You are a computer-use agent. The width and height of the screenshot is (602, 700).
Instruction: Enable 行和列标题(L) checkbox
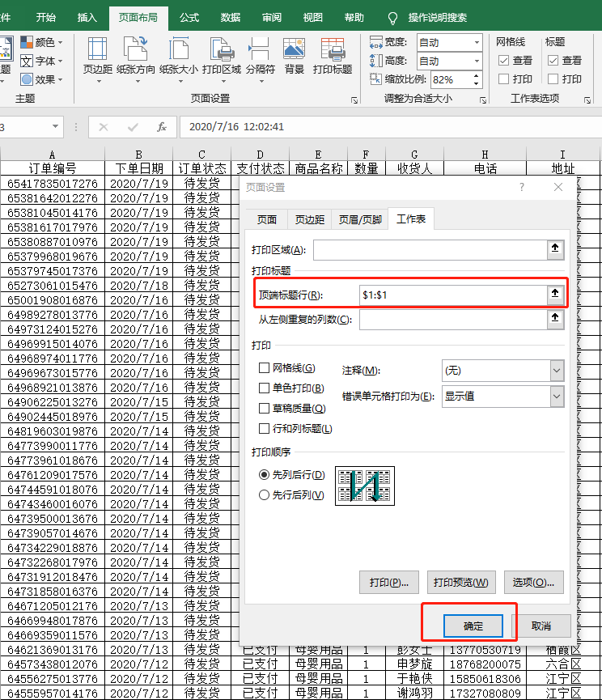264,429
